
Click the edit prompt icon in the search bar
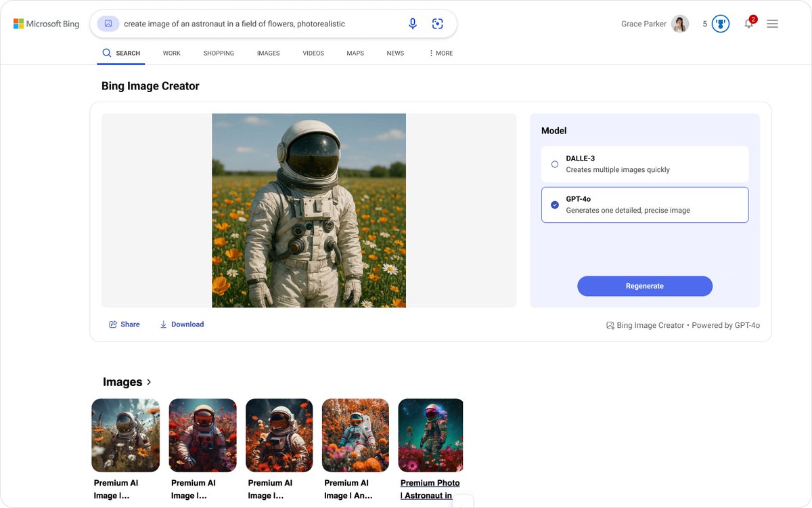click(108, 23)
